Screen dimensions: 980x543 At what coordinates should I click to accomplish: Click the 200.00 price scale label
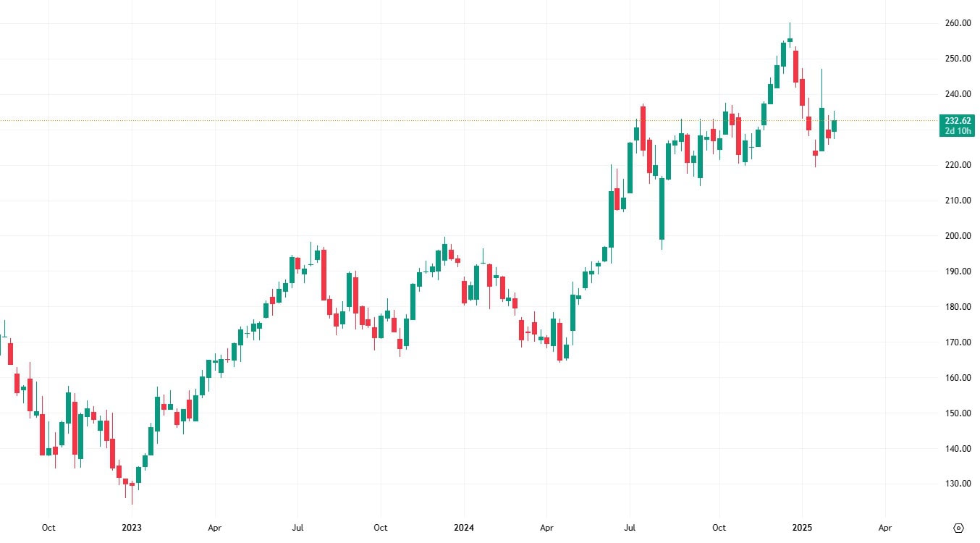[x=958, y=236]
